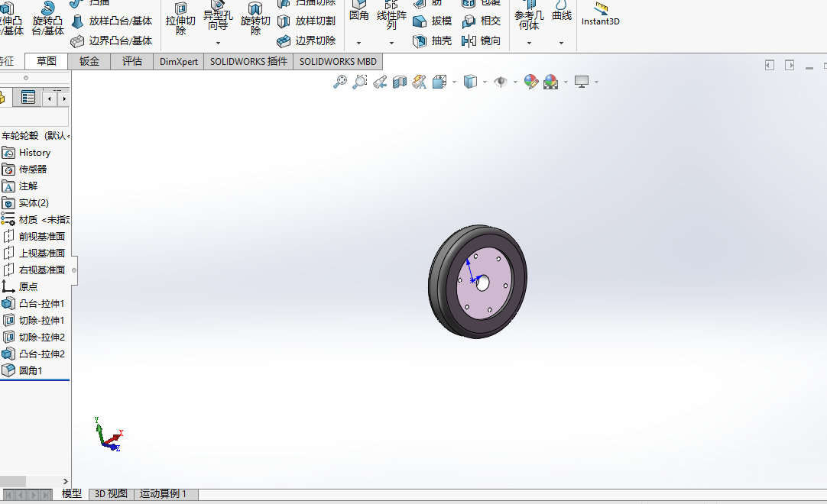
Task: Open the 异型孔向导 hole wizard
Action: point(218,16)
